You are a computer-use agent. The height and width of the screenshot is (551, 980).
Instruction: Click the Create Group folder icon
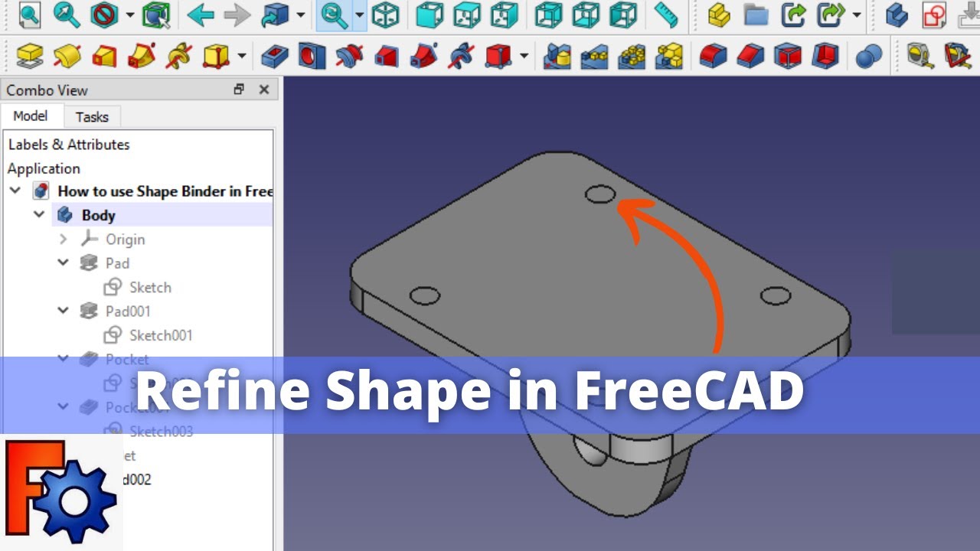pyautogui.click(x=756, y=15)
